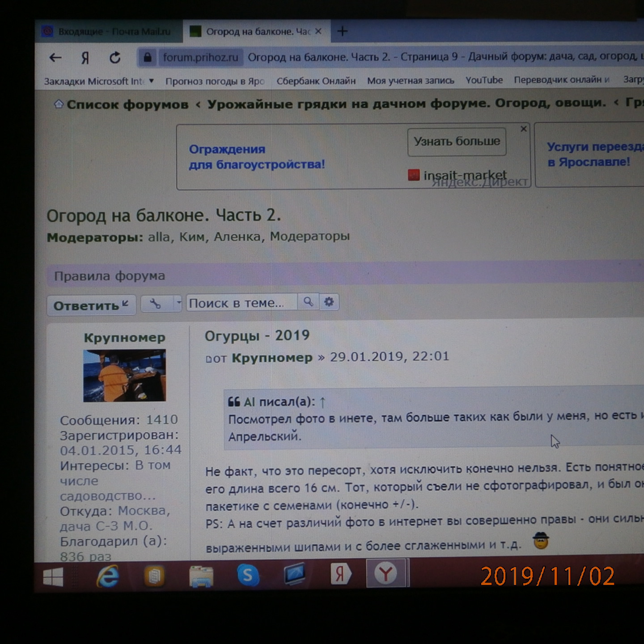Open YouTube bookmark
The height and width of the screenshot is (644, 644).
[484, 80]
